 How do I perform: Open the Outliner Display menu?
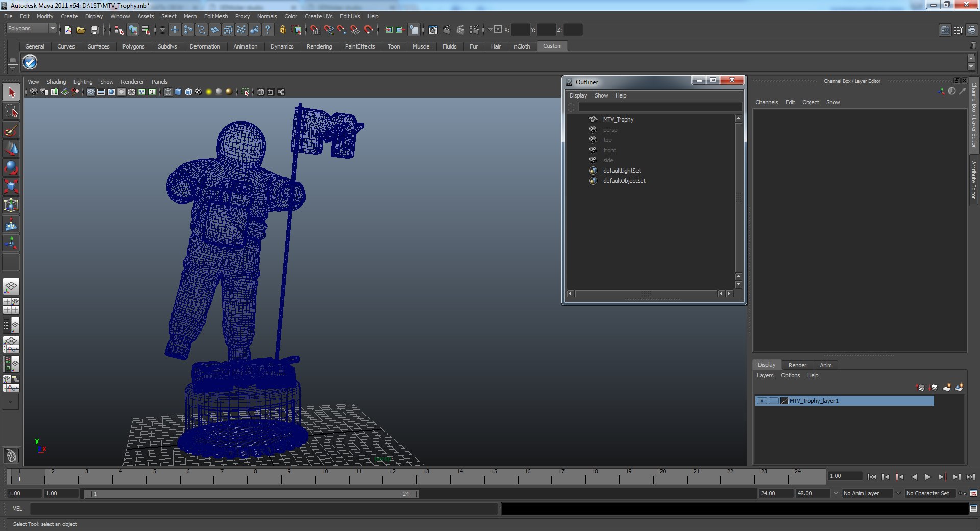(x=578, y=95)
